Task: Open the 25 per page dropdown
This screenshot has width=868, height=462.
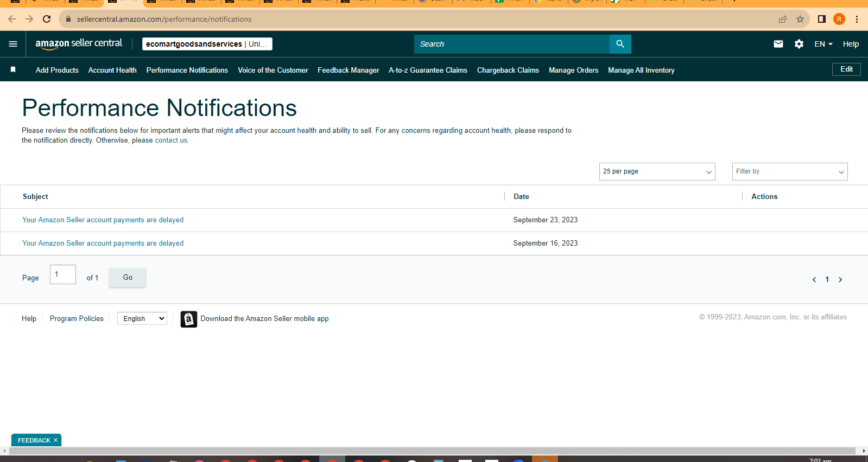Action: tap(657, 171)
